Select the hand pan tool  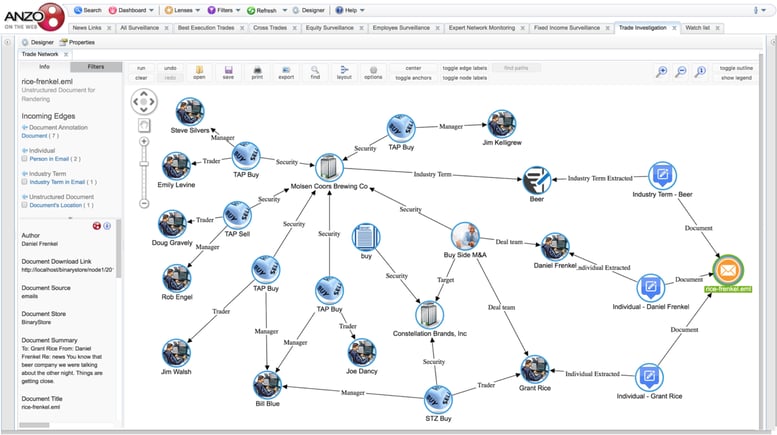pyautogui.click(x=144, y=125)
